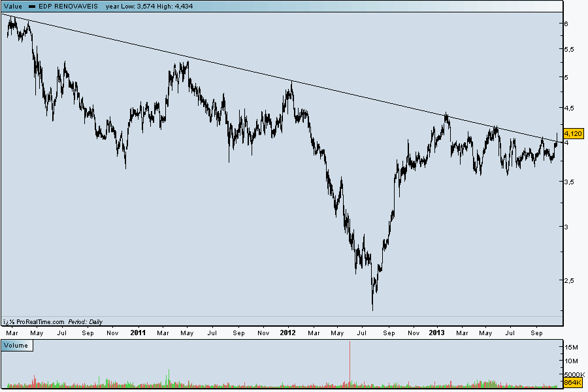Screen dimensions: 588x392
Task: Click the 2013 year label on time axis
Action: [x=436, y=333]
